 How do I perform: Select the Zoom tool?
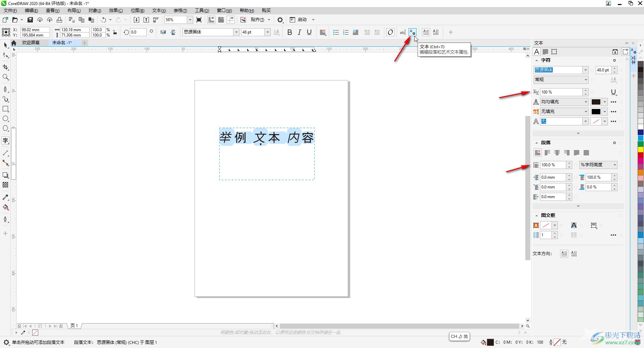coord(5,77)
